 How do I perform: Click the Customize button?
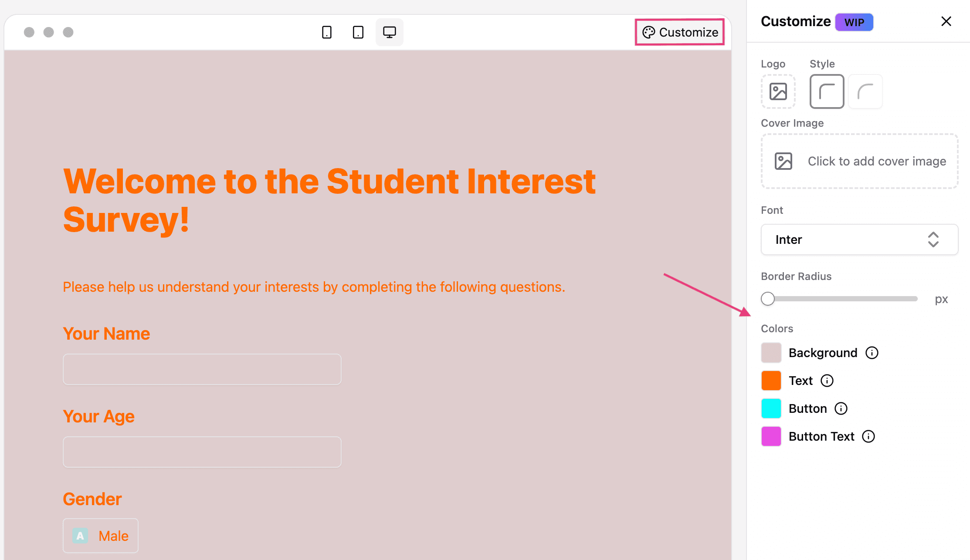point(679,32)
